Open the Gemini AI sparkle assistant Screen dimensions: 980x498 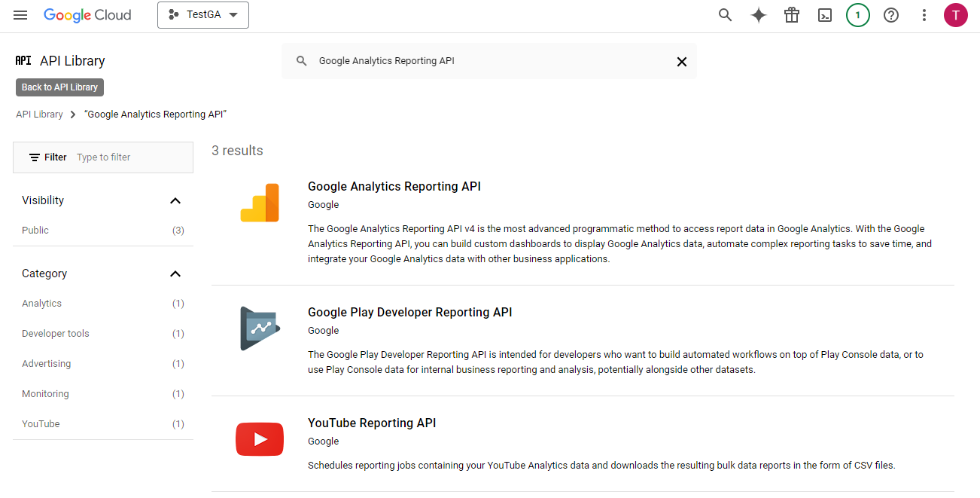tap(759, 15)
